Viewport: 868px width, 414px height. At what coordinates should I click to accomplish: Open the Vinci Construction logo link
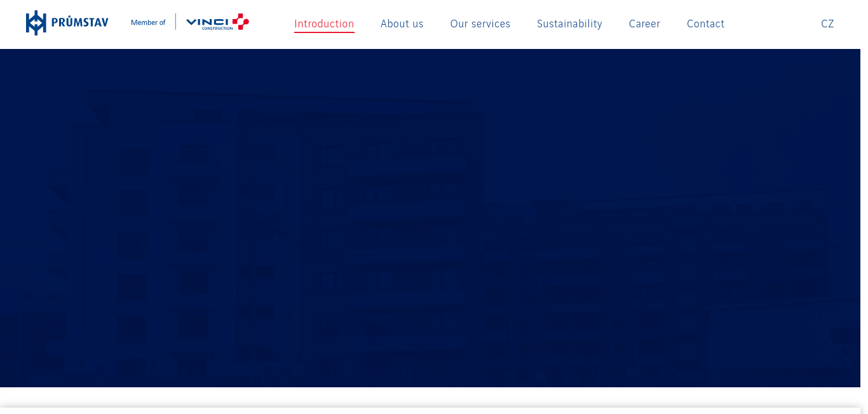click(217, 22)
